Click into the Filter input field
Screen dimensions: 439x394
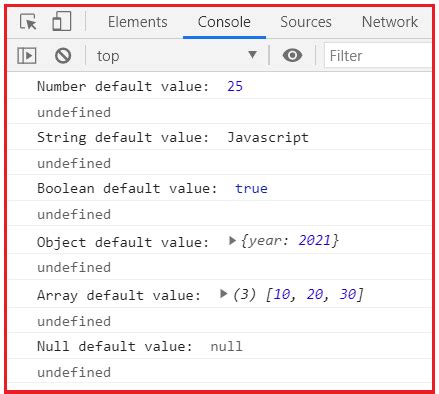click(378, 56)
